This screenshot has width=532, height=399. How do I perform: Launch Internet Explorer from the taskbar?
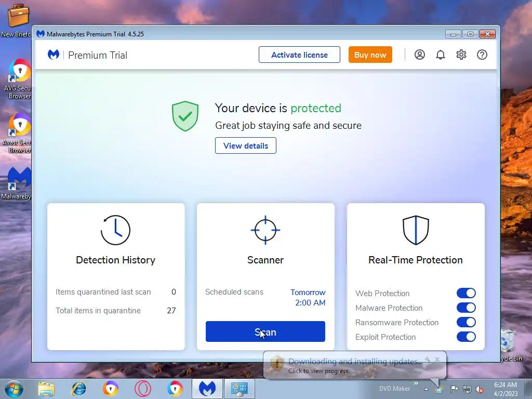tap(78, 389)
